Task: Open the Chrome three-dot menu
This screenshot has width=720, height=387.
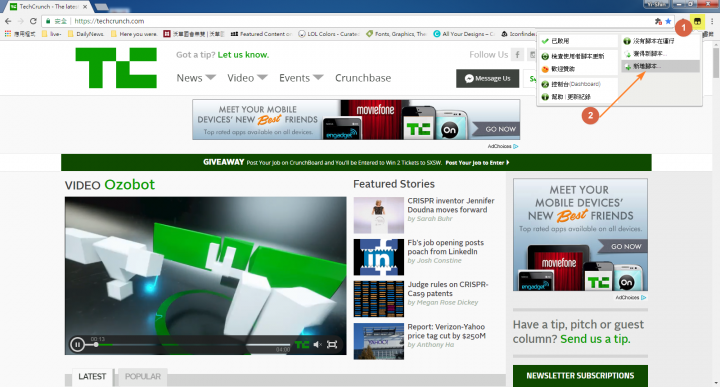Action: pos(712,21)
